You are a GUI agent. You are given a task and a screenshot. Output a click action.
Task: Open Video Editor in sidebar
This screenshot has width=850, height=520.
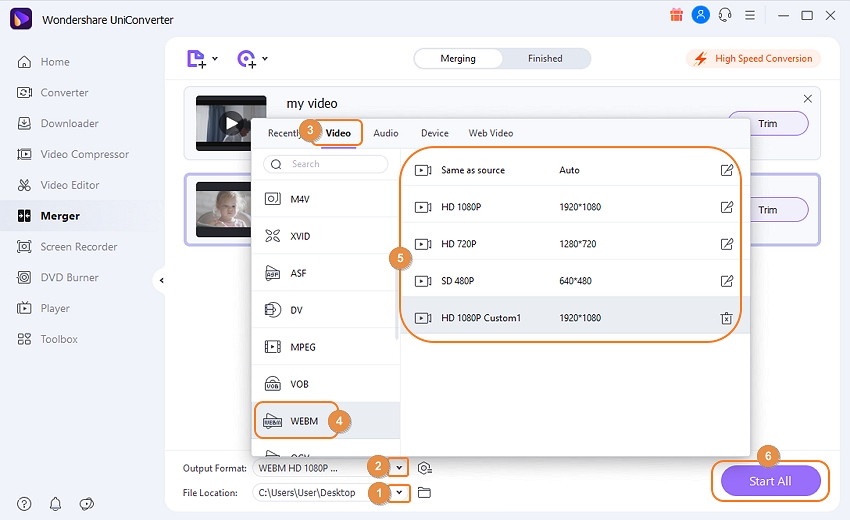pyautogui.click(x=58, y=185)
